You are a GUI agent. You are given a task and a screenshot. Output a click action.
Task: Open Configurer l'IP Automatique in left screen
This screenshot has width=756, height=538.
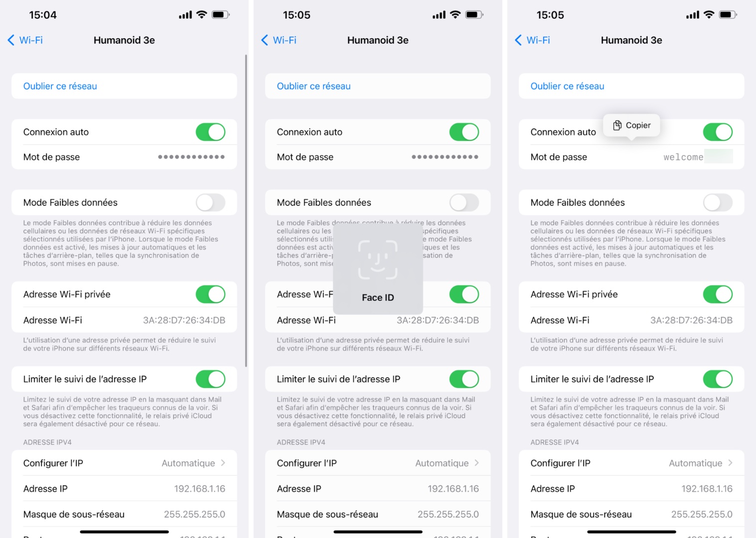point(124,463)
